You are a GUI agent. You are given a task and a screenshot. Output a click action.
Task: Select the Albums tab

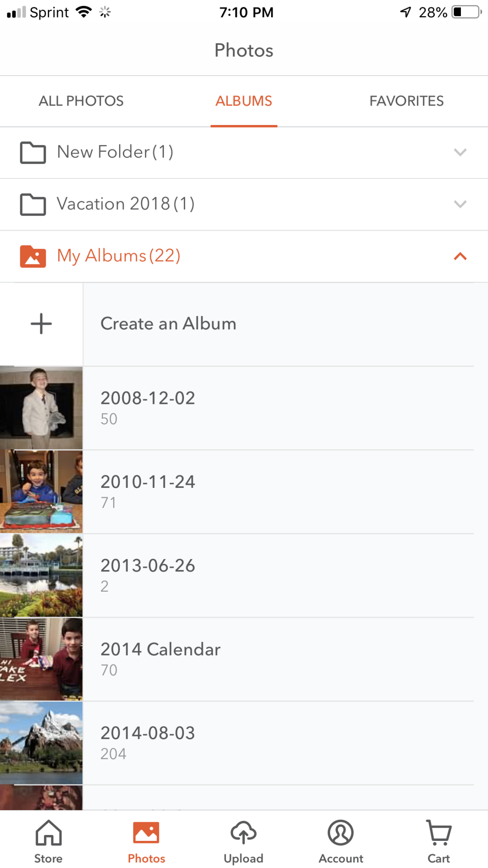244,101
